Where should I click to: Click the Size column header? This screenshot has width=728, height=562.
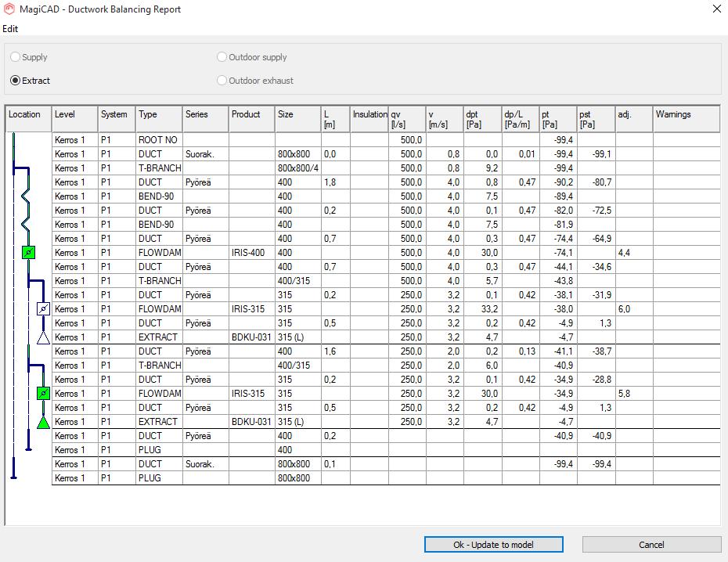click(298, 119)
